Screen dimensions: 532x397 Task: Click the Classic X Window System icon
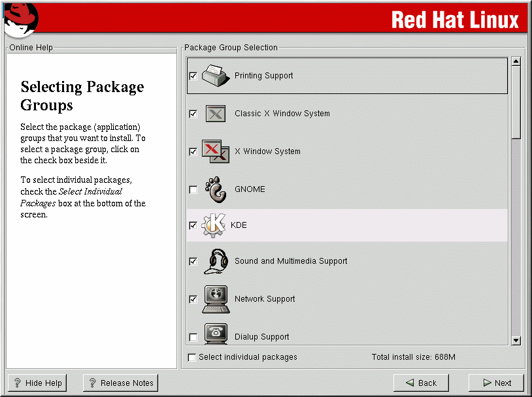(215, 114)
